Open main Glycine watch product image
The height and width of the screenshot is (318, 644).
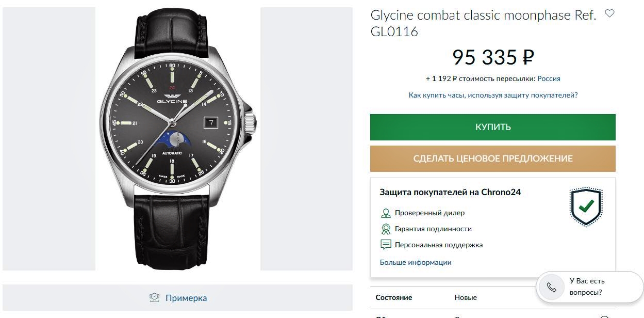point(178,138)
